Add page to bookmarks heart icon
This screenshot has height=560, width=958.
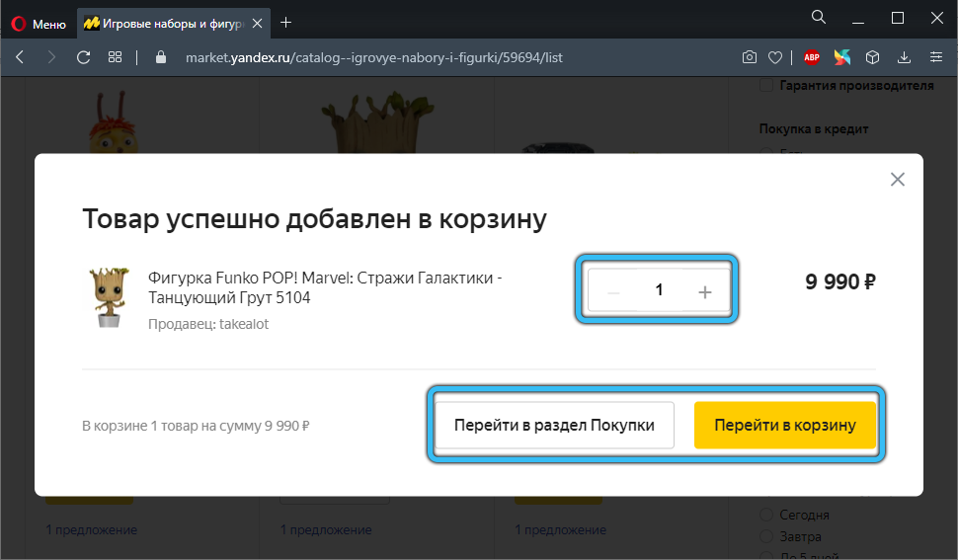[x=774, y=57]
